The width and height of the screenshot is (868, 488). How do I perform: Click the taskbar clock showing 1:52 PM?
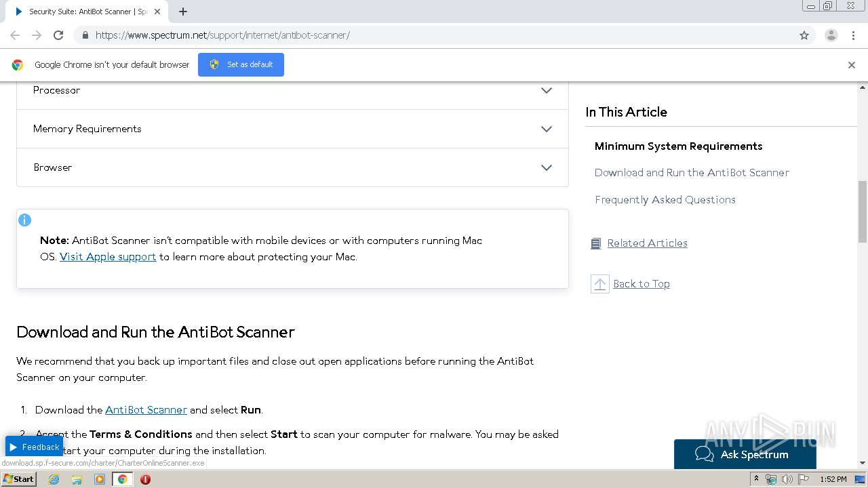[833, 479]
